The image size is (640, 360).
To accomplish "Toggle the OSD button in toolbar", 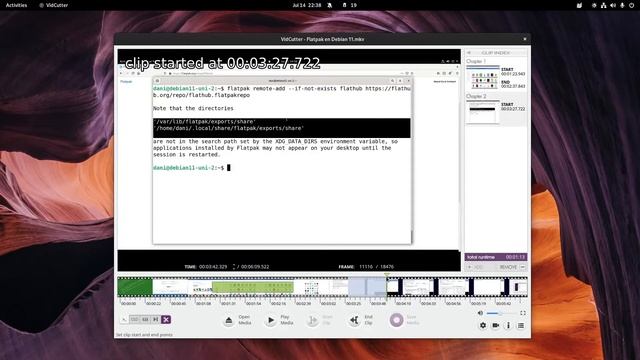I will 134,319.
